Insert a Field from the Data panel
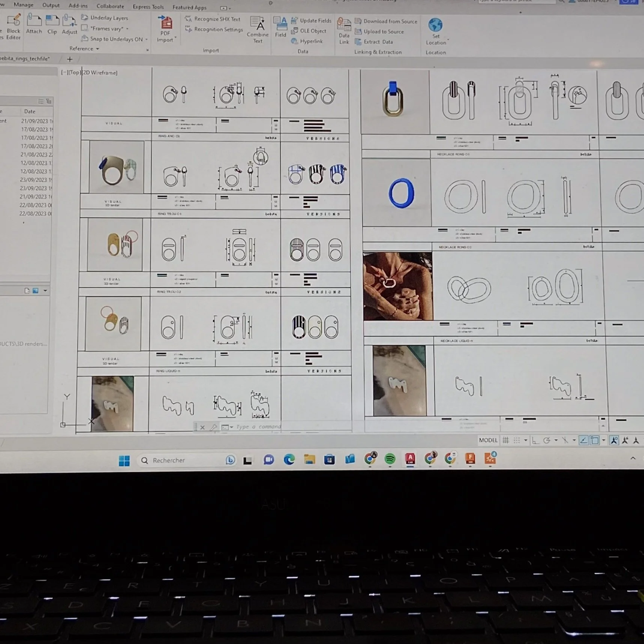The height and width of the screenshot is (644, 644). pos(280,27)
